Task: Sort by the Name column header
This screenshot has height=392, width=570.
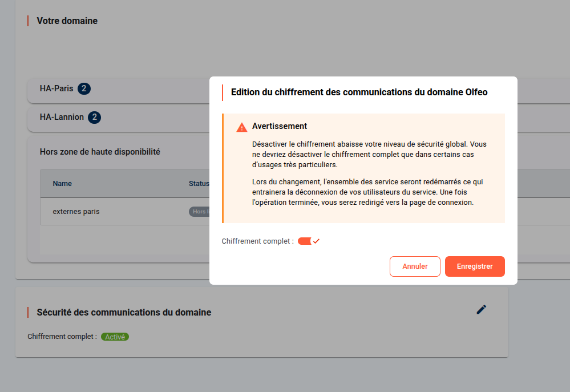Action: pos(62,184)
